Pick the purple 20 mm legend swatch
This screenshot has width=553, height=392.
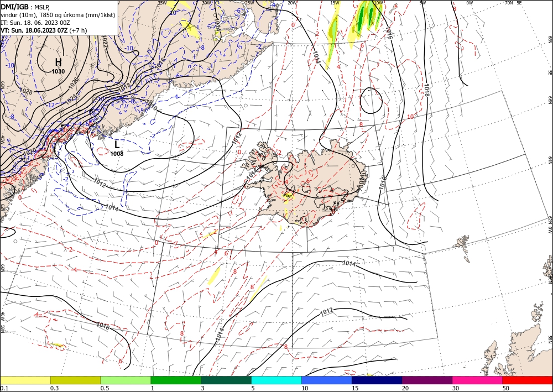(x=427, y=380)
